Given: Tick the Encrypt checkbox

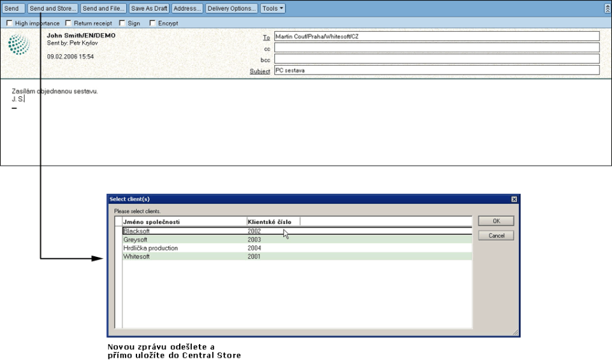Looking at the screenshot, I should point(152,24).
